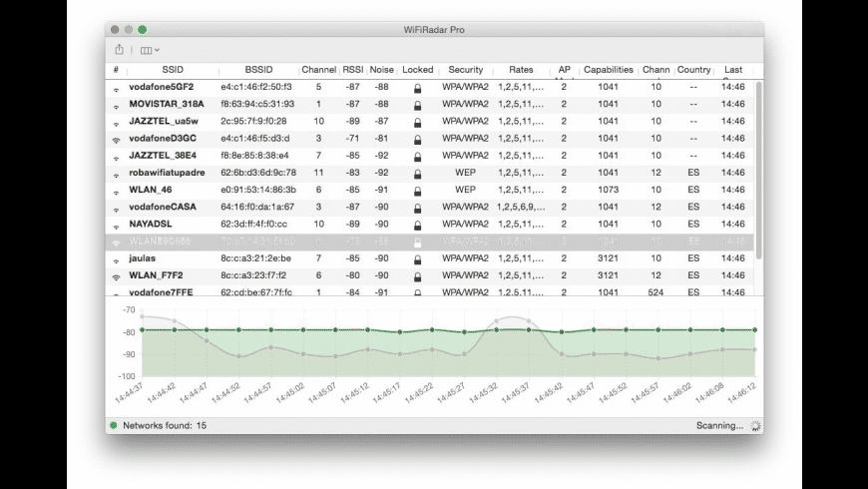Click the 14:45:32 graph time label
This screenshot has height=489, width=868.
[484, 394]
